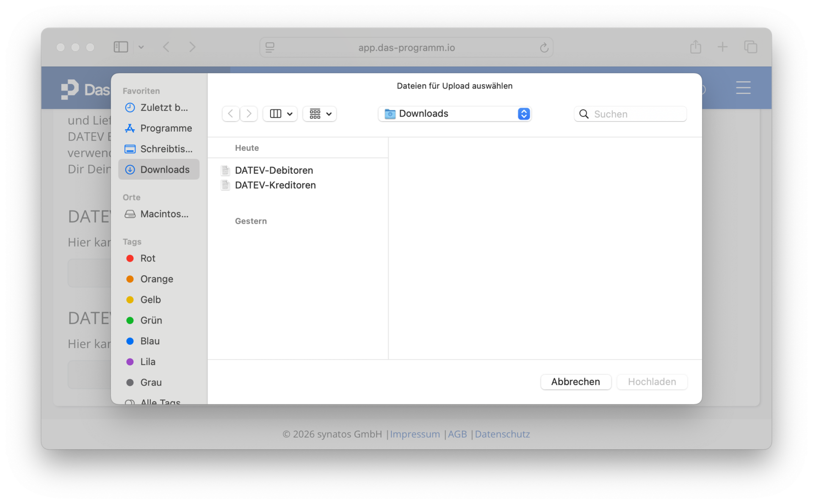Open the Zuletzt benutzt sidebar folder
Viewport: 813px width, 504px height.
[x=158, y=108]
